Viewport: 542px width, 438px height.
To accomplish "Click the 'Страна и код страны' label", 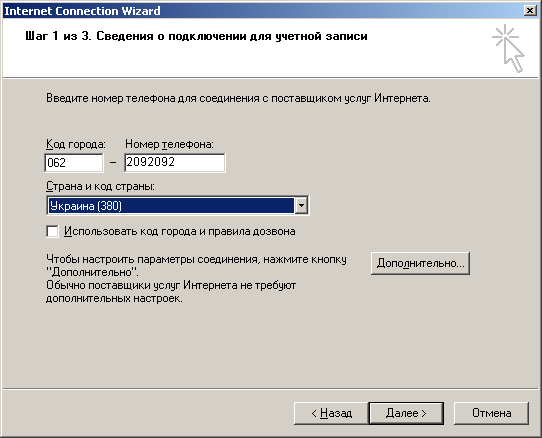I will [x=100, y=186].
